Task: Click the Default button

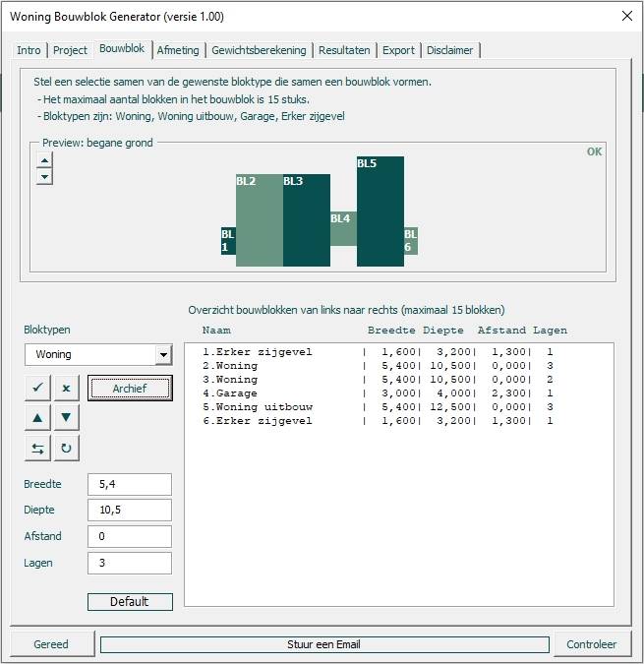Action: pos(130,602)
